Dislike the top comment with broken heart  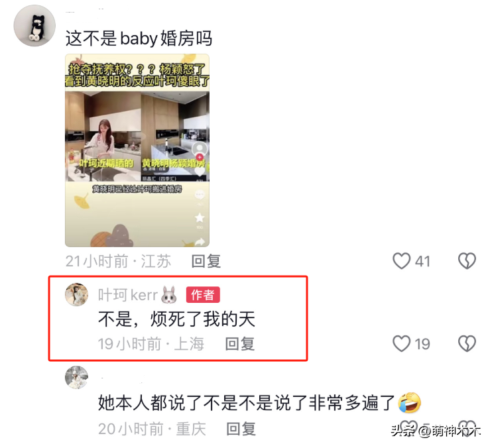click(467, 261)
